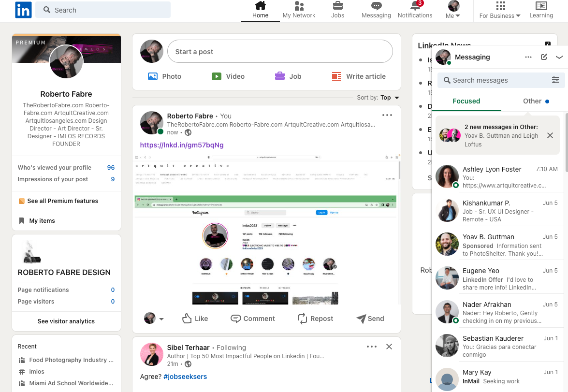Open My items bookmark
568x392 pixels.
(37, 220)
